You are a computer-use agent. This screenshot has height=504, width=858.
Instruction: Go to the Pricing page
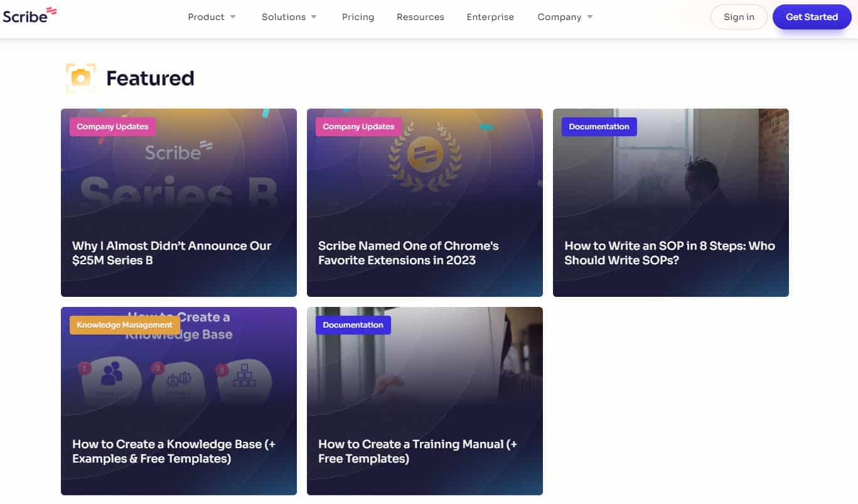(x=358, y=17)
